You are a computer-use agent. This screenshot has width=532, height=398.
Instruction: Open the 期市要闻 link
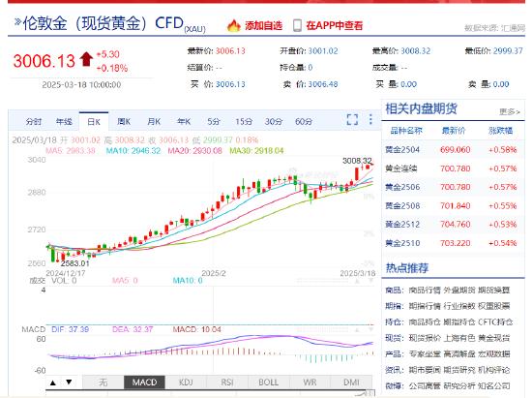point(425,370)
